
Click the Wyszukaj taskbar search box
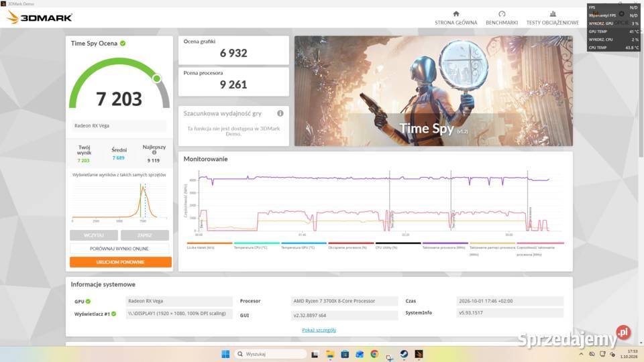[271, 354]
